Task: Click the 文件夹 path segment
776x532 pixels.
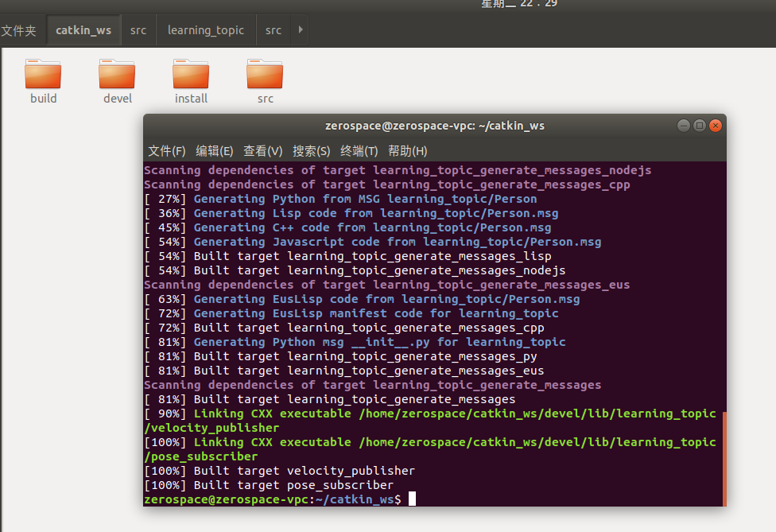Action: 19,31
